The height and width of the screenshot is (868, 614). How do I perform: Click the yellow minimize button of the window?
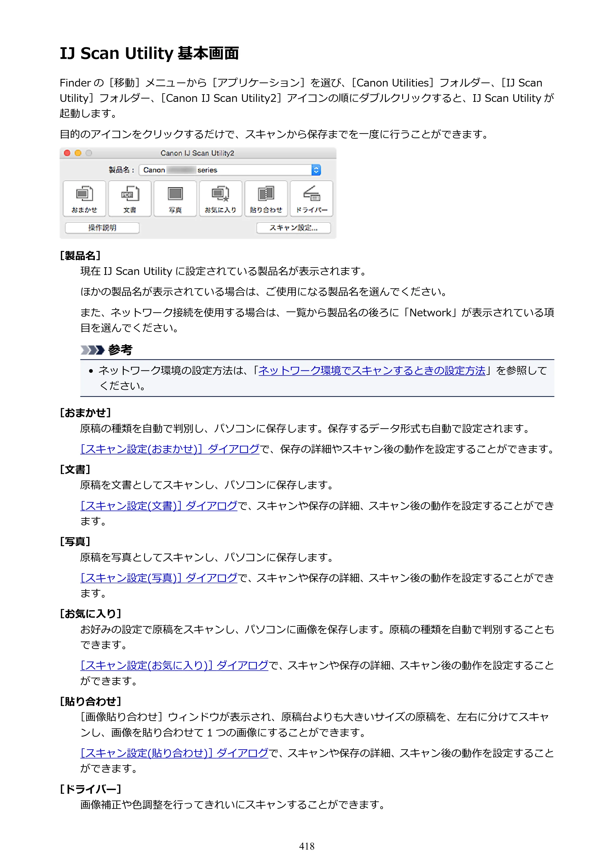78,153
